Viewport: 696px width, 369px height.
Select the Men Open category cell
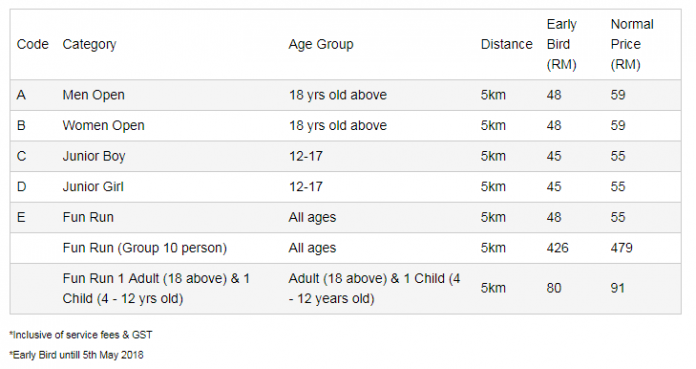coord(93,95)
